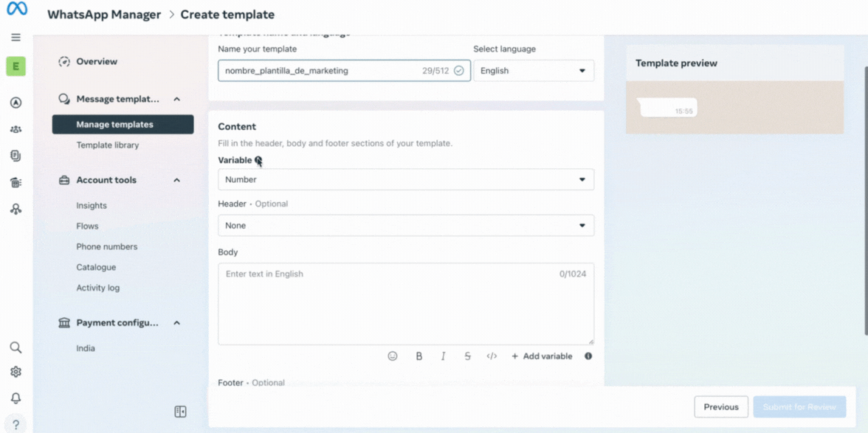The width and height of the screenshot is (868, 433).
Task: Collapse the Payment configuration section chevron
Action: coord(177,323)
